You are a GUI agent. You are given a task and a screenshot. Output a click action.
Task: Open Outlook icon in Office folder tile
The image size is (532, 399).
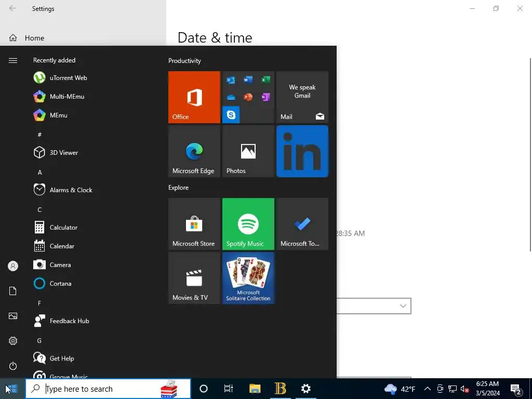(x=231, y=80)
